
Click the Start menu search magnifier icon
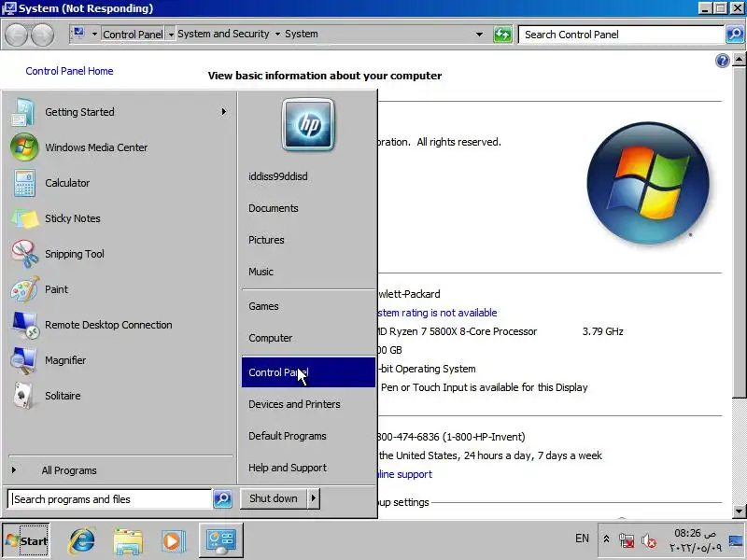pos(222,499)
